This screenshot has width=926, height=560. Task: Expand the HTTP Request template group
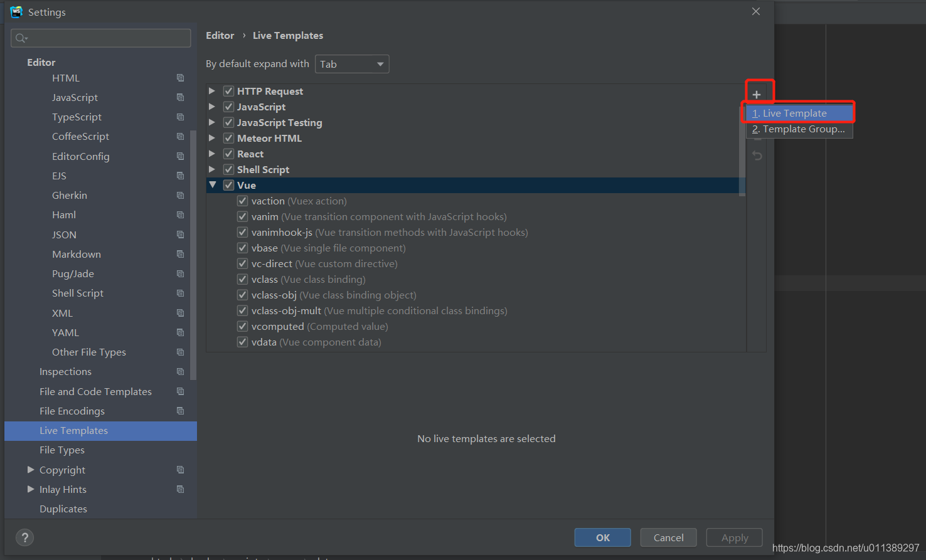212,91
